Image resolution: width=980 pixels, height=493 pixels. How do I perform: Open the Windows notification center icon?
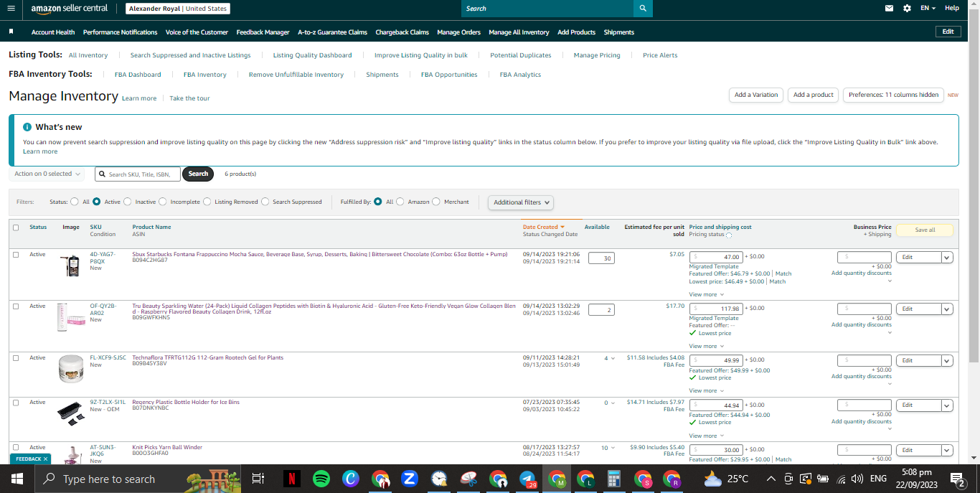[957, 479]
